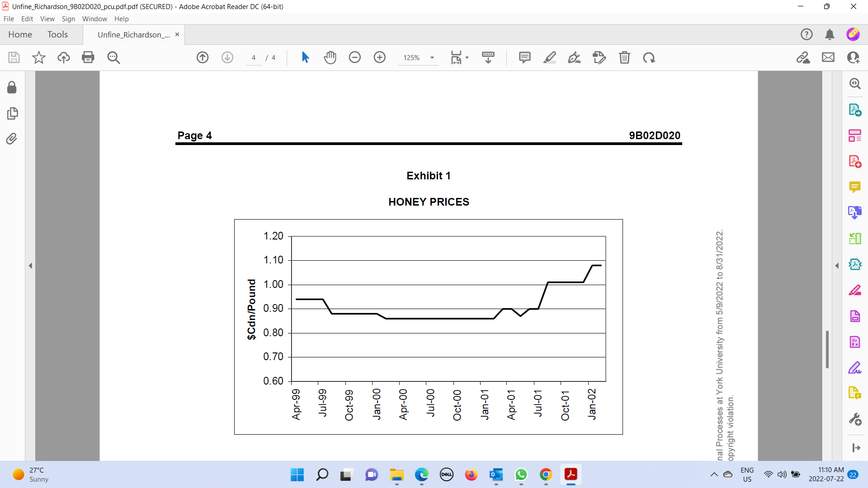Toggle the Hand tool

[x=330, y=57]
